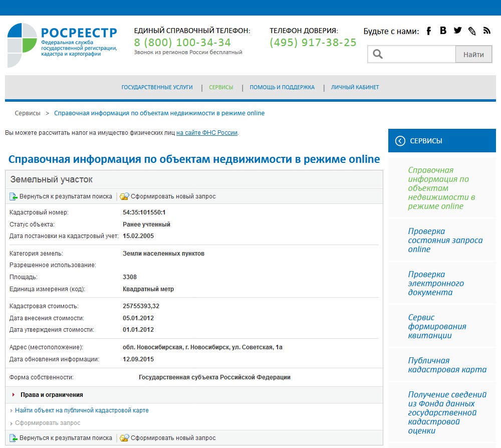Click top 'Вернуться к результатам поиска' icon
Image resolution: width=501 pixels, height=448 pixels.
point(14,196)
